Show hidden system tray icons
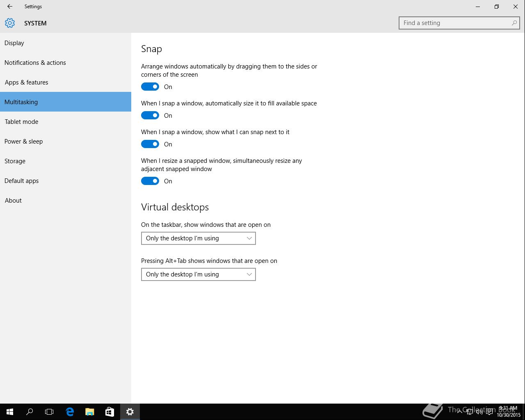 coord(459,412)
